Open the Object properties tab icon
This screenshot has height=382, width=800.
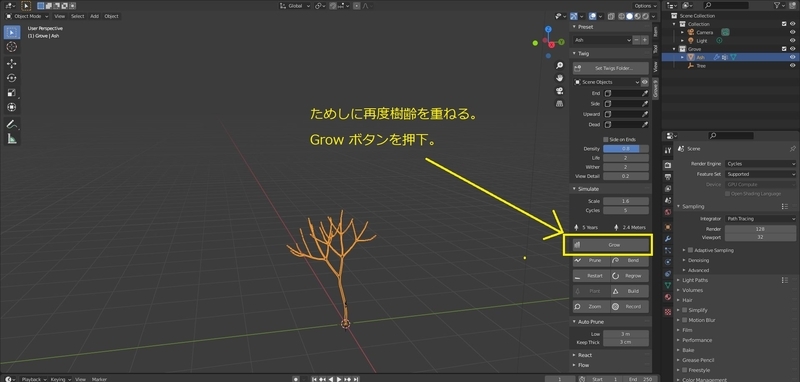pos(668,227)
